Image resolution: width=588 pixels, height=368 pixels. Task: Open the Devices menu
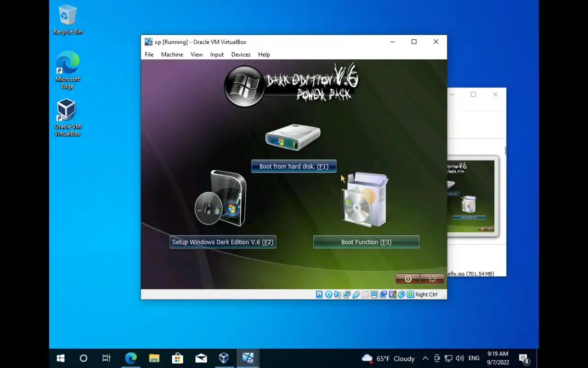tap(241, 54)
